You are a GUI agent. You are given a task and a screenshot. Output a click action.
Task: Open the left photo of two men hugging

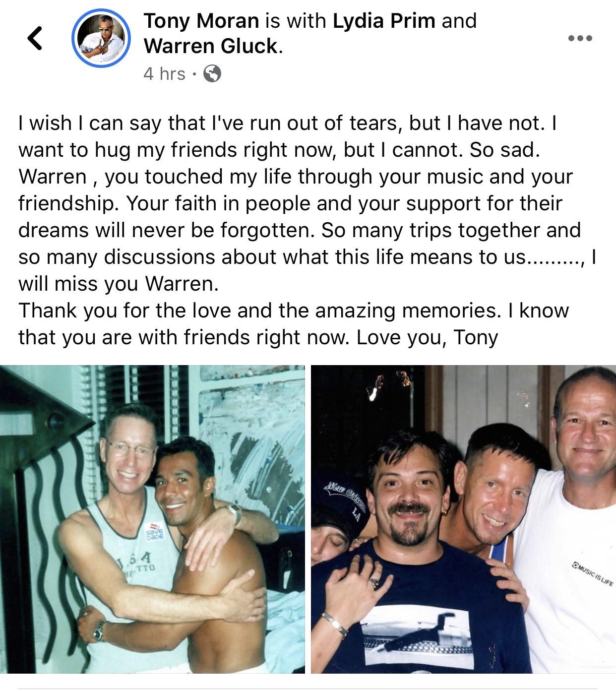152,519
